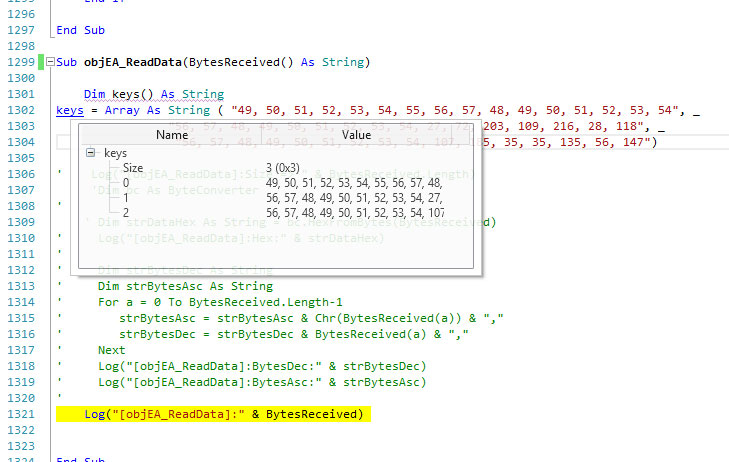The image size is (729, 462).
Task: Click 'Dim keys() As String' declaration
Action: tap(154, 94)
